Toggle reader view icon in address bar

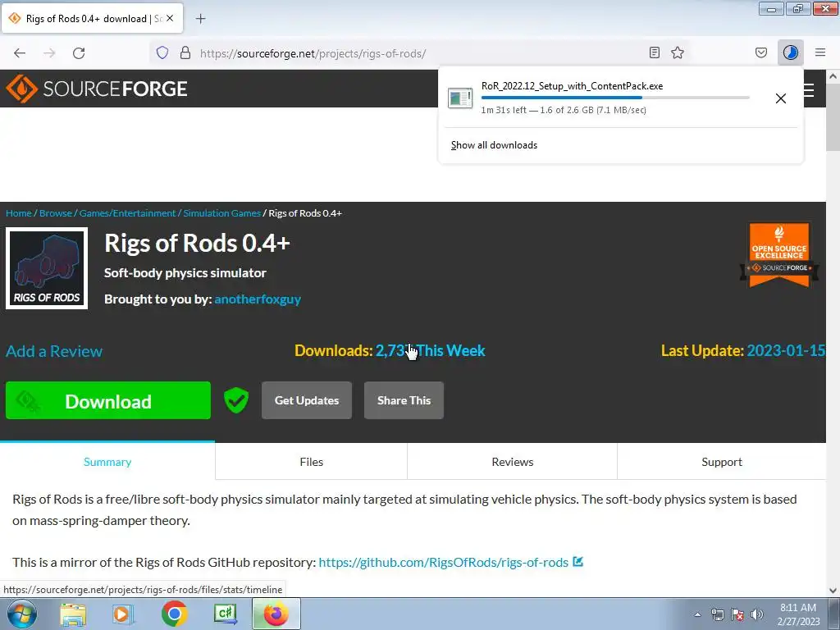tap(654, 52)
